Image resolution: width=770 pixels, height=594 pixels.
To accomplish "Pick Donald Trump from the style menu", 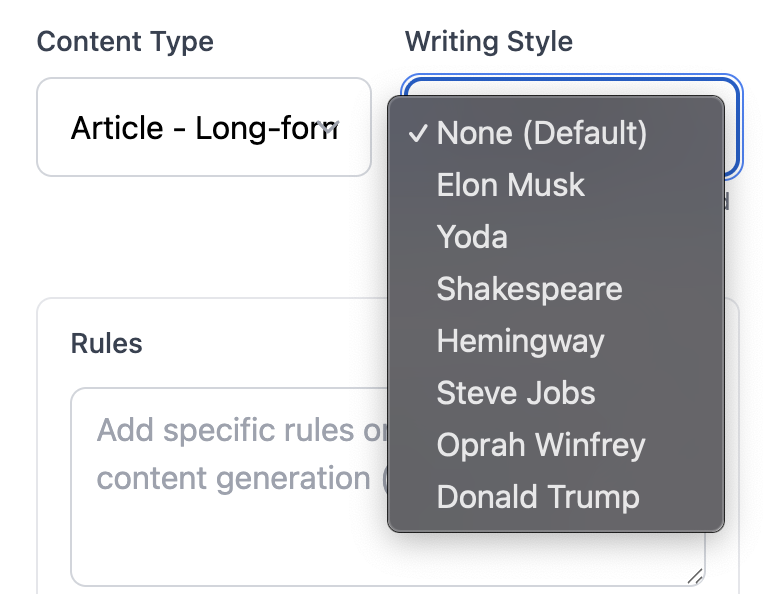I will pyautogui.click(x=538, y=497).
